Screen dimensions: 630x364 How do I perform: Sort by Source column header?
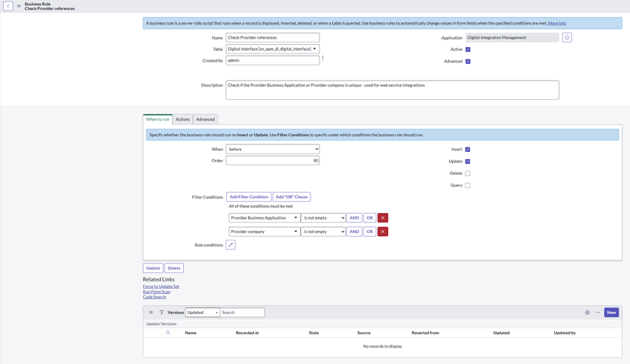(x=363, y=333)
